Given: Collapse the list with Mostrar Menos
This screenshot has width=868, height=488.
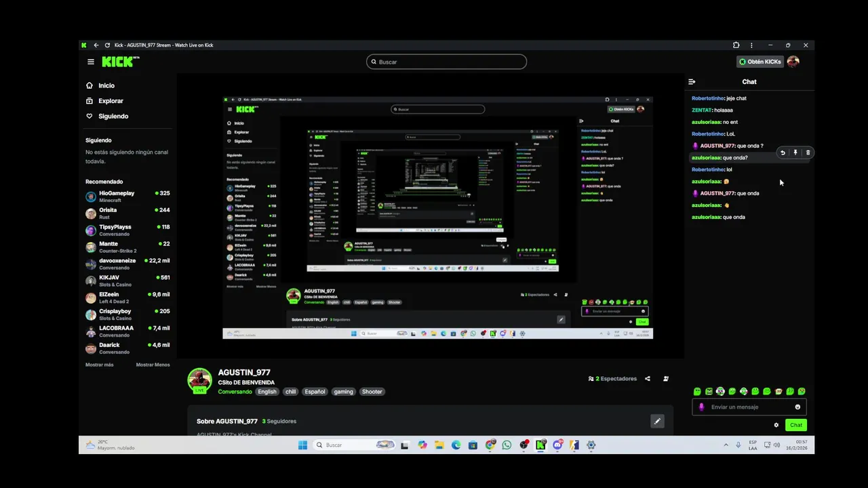Looking at the screenshot, I should [153, 365].
